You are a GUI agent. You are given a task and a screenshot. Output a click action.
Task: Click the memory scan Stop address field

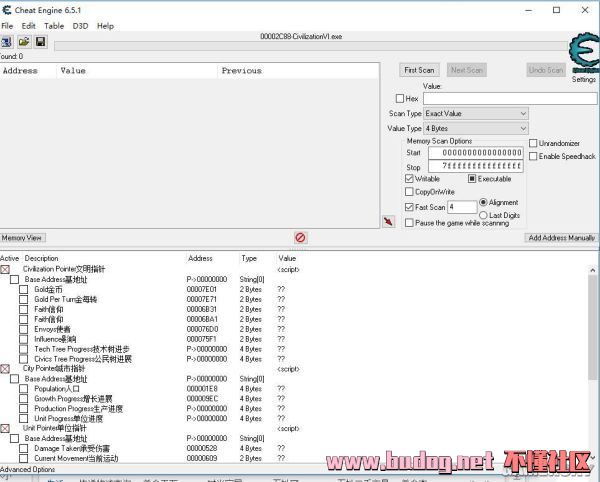click(x=476, y=166)
